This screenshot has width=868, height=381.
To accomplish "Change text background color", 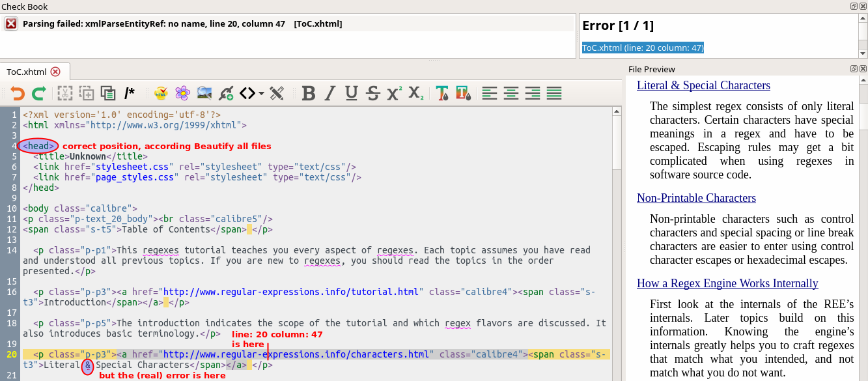I will (x=464, y=93).
